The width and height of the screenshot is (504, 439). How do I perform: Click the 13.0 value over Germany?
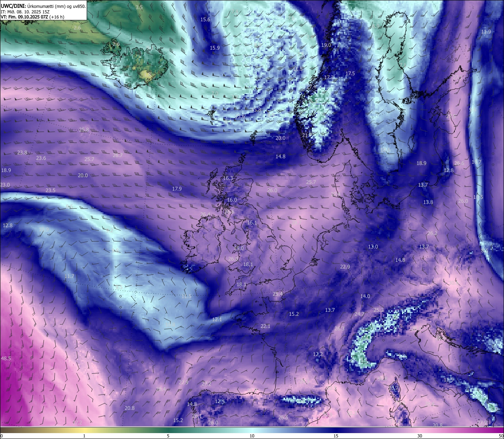(373, 247)
